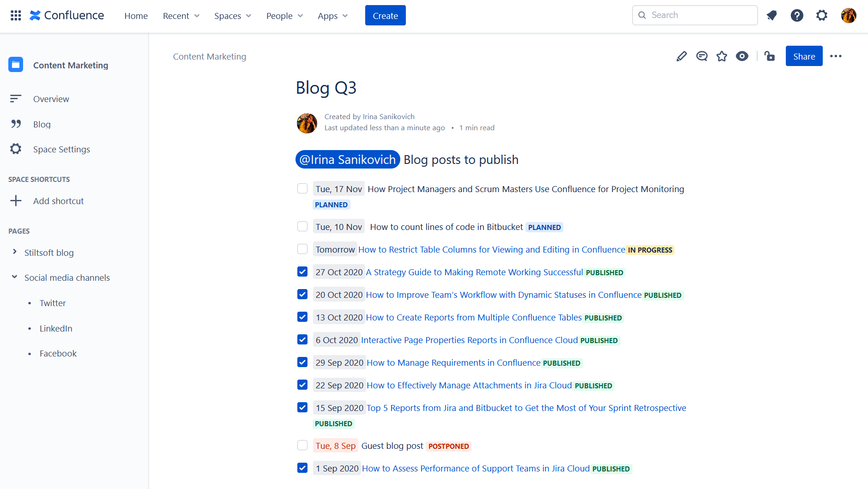Click the Space Settings gear icon

coord(16,149)
